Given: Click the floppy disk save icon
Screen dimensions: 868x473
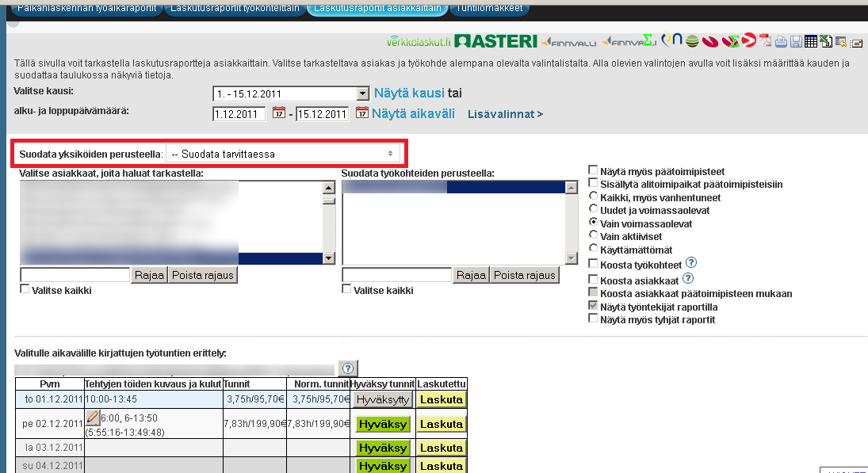Looking at the screenshot, I should click(795, 41).
